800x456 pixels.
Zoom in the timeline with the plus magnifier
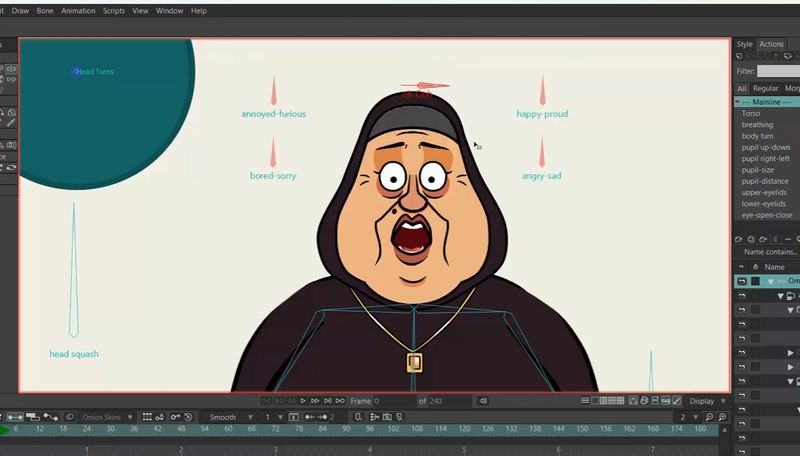click(x=722, y=417)
